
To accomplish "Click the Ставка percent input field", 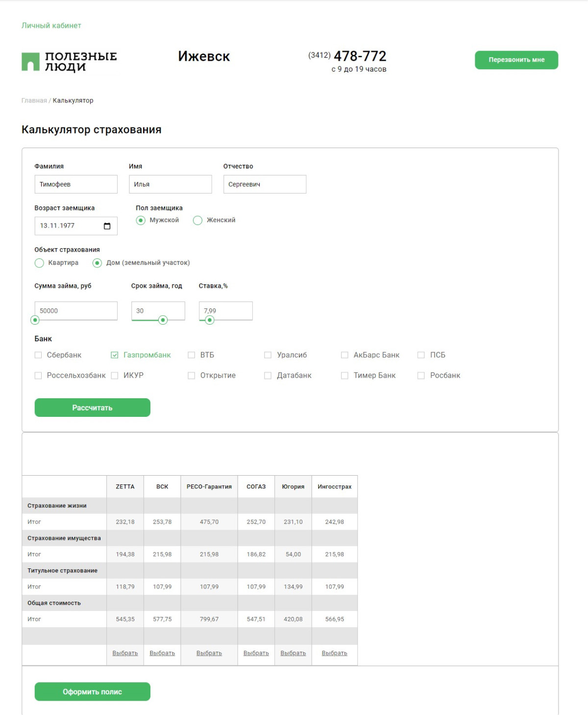I will click(226, 311).
